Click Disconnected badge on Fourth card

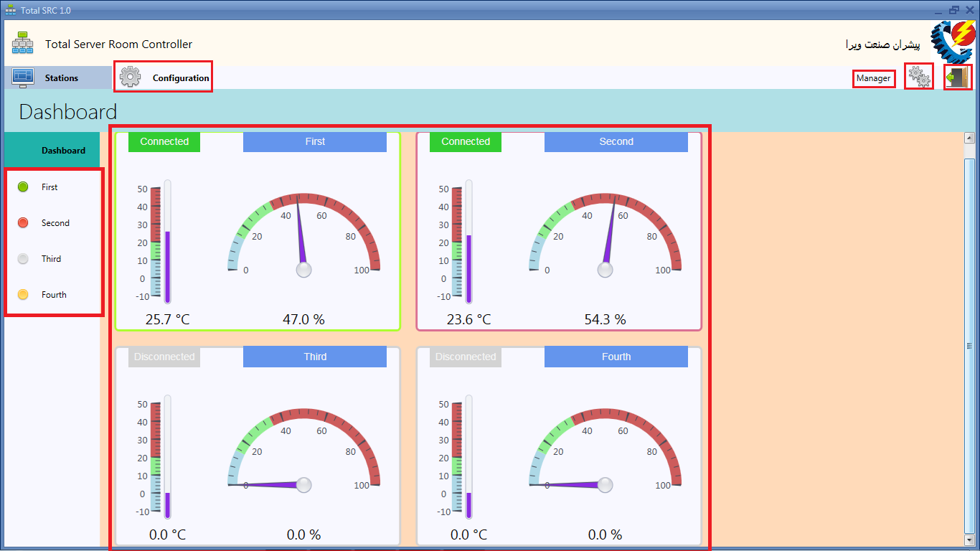466,357
